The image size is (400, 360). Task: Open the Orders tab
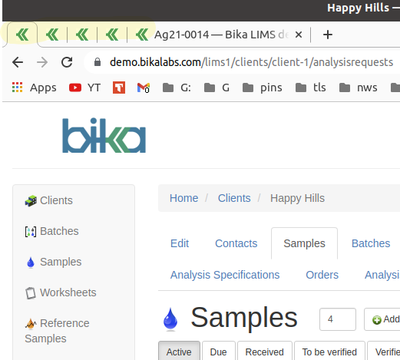[322, 275]
